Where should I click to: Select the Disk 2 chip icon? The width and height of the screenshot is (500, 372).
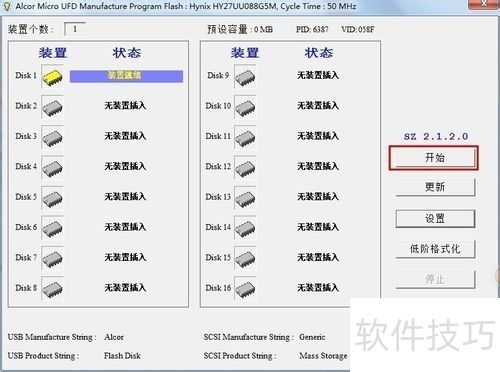pos(52,107)
